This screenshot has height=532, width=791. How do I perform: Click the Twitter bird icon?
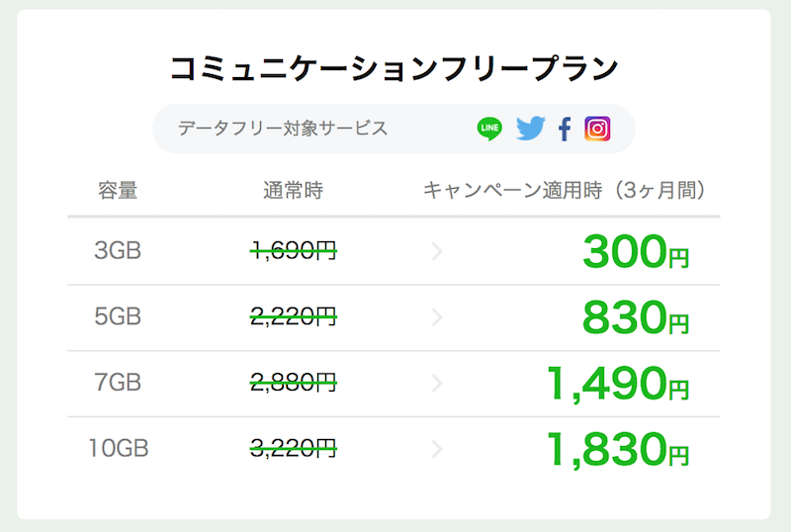[530, 129]
